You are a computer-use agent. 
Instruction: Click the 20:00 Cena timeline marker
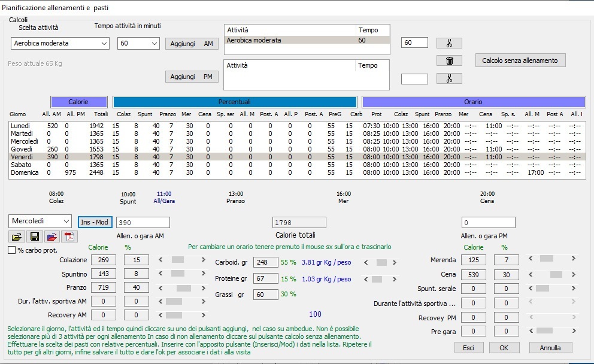coord(487,198)
